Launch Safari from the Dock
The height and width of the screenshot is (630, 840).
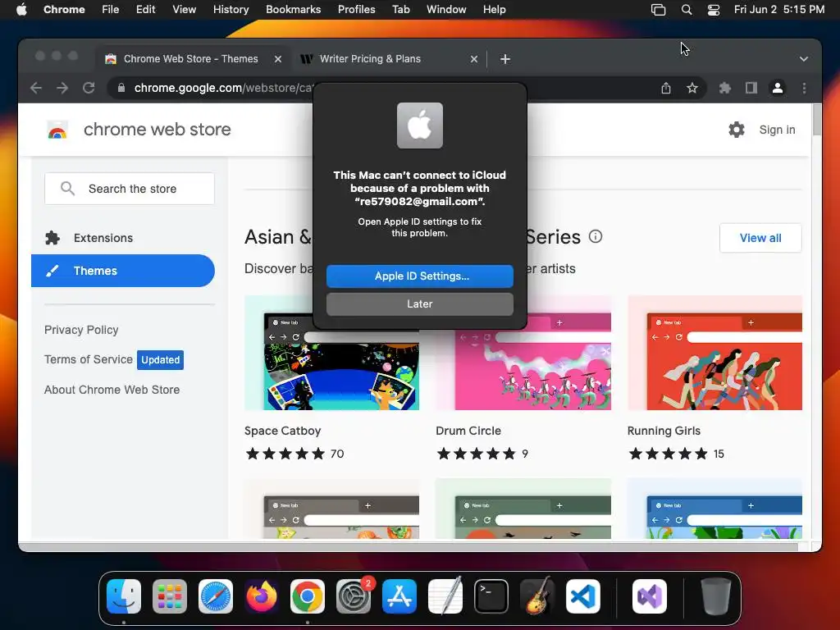coord(216,596)
